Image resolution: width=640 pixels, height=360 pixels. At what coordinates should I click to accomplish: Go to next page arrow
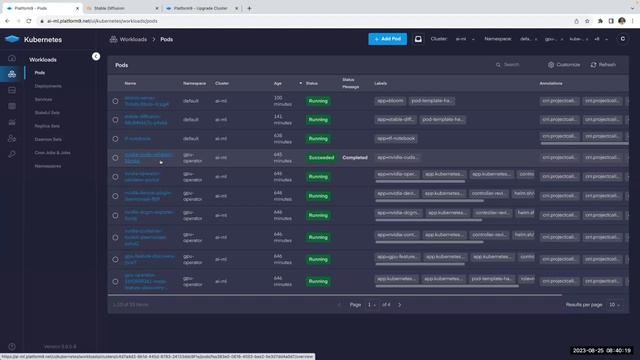(400, 304)
